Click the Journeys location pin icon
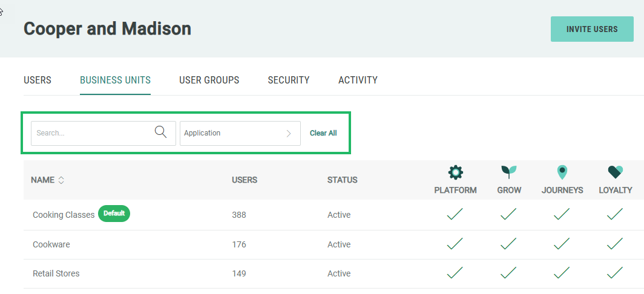644x294 pixels. click(562, 172)
